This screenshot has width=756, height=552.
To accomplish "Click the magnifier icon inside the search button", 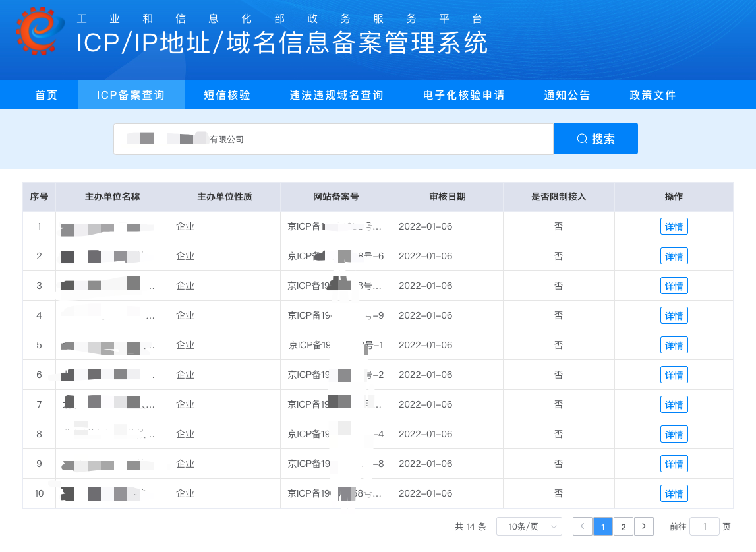I will click(582, 138).
